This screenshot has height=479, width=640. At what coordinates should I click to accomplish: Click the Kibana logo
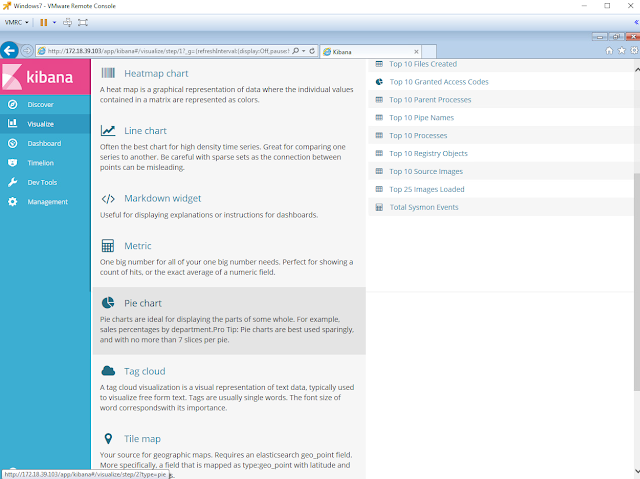tap(45, 77)
